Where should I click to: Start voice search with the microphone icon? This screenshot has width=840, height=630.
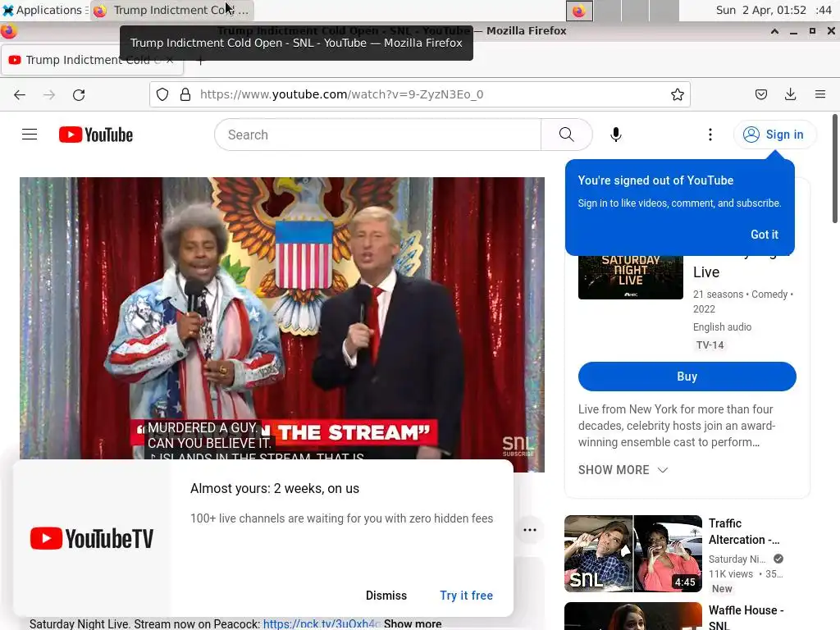click(615, 135)
